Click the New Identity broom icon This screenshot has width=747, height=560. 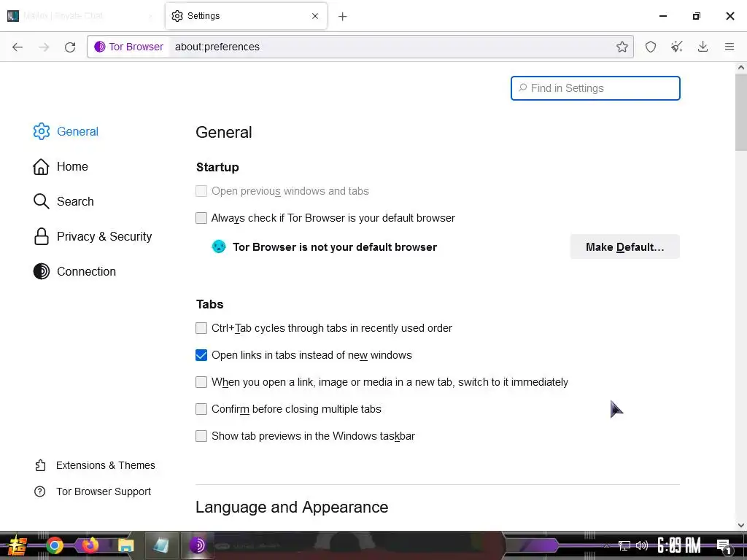(x=676, y=47)
